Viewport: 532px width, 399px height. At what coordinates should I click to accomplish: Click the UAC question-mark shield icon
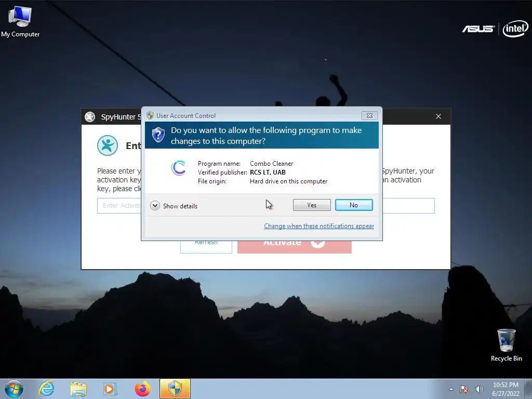[x=158, y=135]
